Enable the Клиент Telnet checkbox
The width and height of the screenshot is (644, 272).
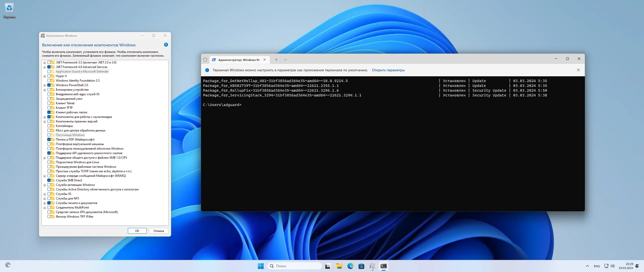click(x=49, y=103)
